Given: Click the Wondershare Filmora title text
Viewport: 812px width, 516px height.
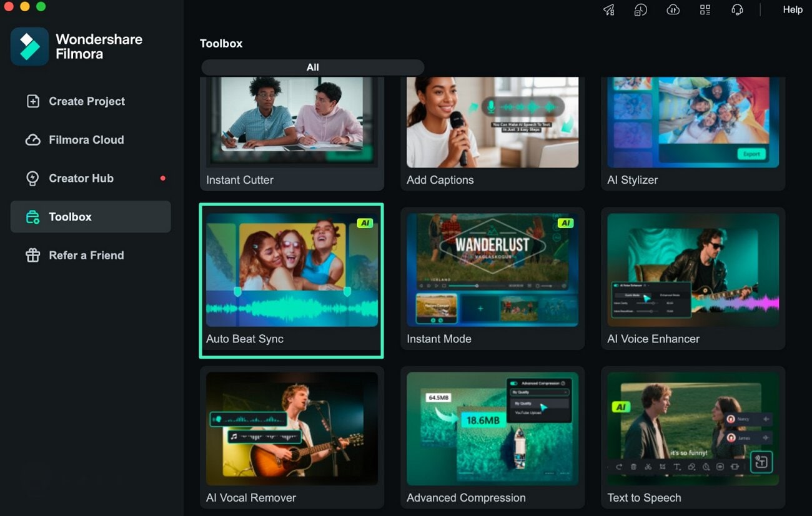Looking at the screenshot, I should 99,46.
